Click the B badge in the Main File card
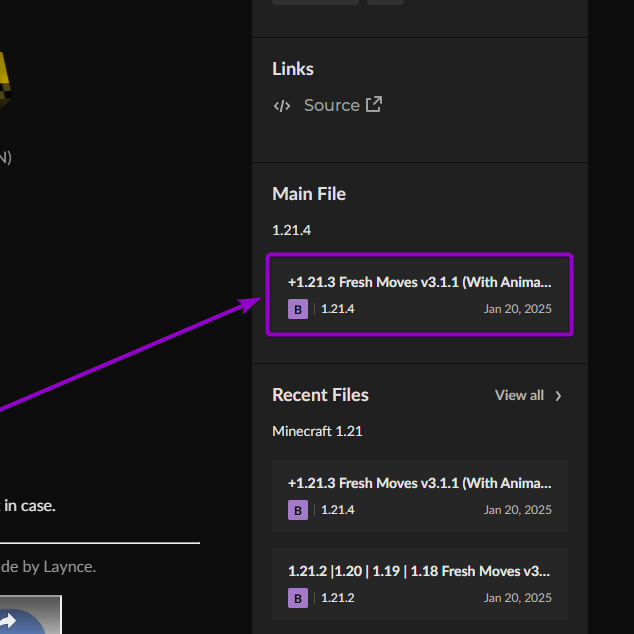Viewport: 634px width, 634px height. (x=298, y=309)
